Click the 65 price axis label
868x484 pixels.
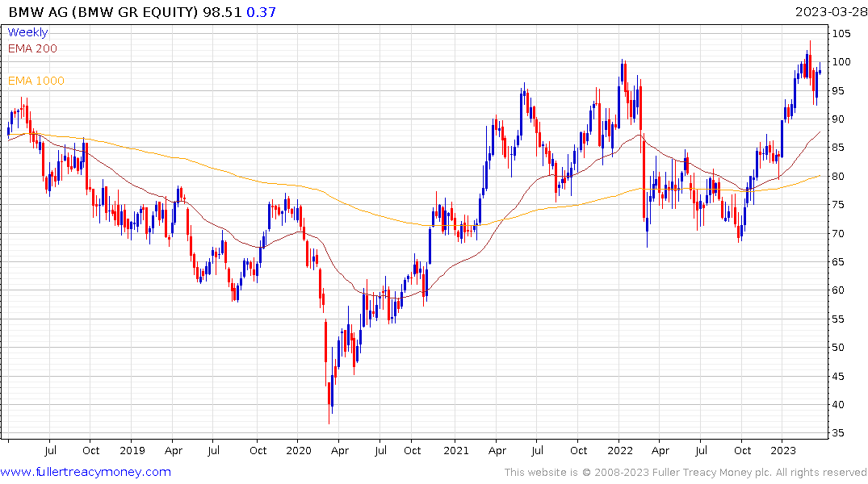tap(838, 261)
